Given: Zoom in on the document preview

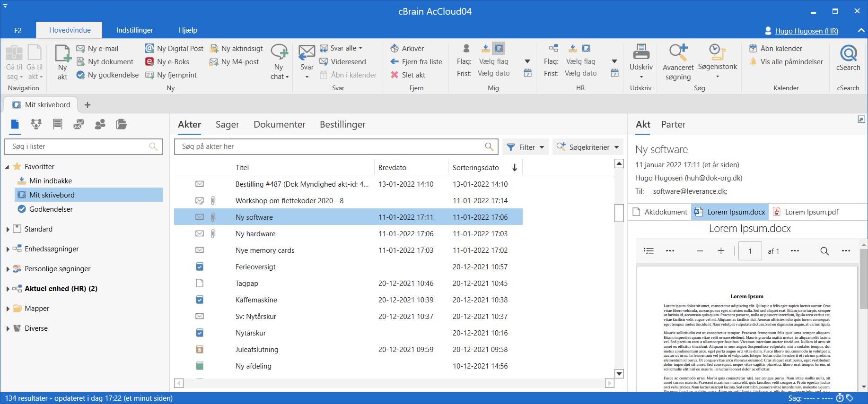Looking at the screenshot, I should (721, 251).
